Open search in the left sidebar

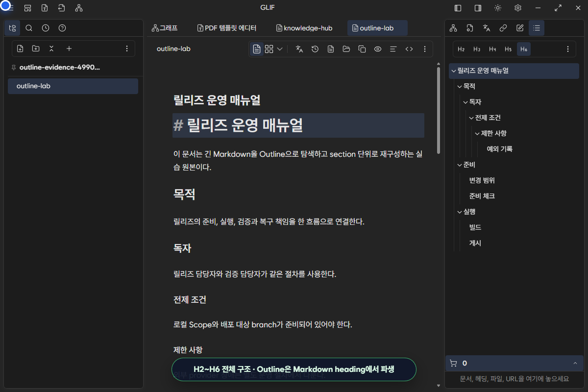[x=29, y=28]
